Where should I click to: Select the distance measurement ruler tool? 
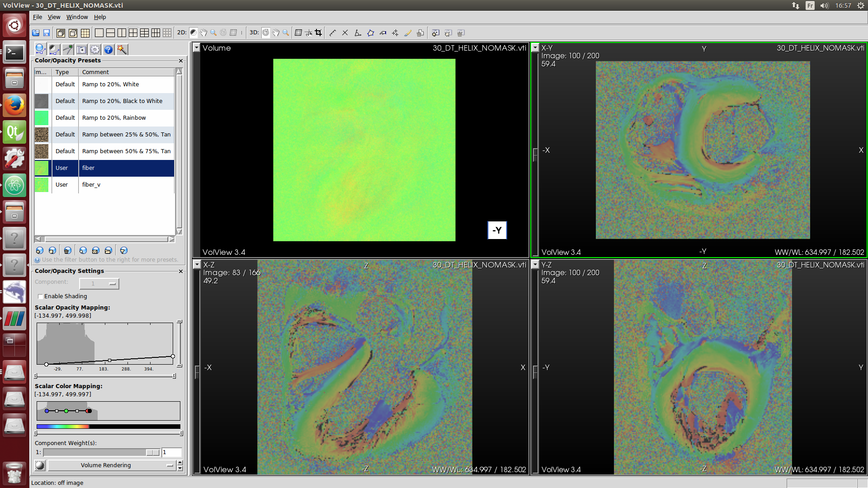click(333, 33)
